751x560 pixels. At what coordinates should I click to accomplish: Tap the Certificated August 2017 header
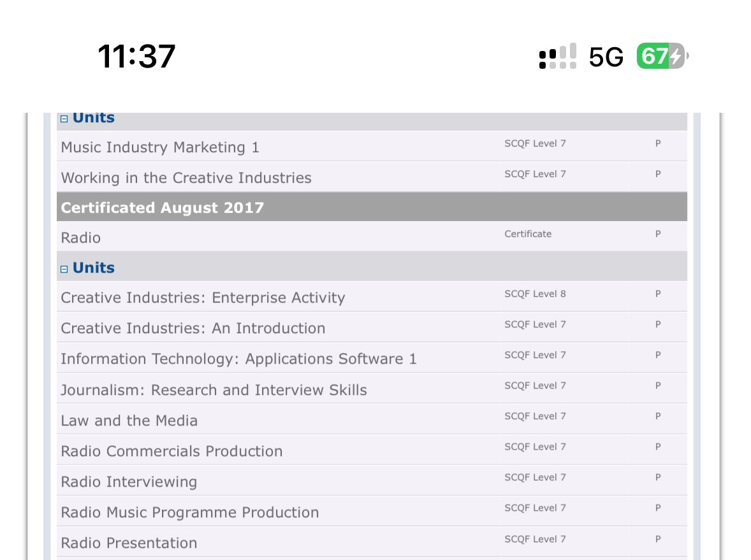(x=372, y=207)
